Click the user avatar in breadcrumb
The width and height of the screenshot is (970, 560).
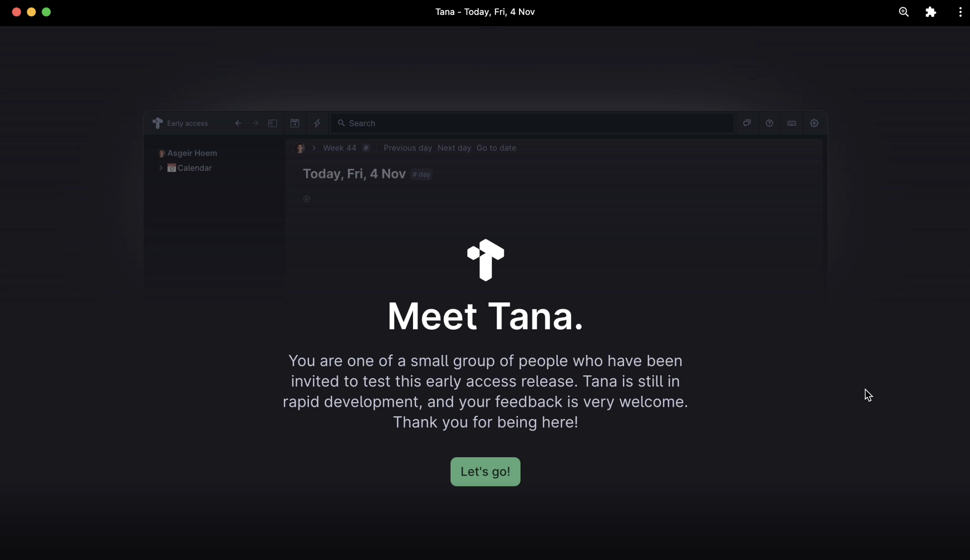[x=300, y=148]
